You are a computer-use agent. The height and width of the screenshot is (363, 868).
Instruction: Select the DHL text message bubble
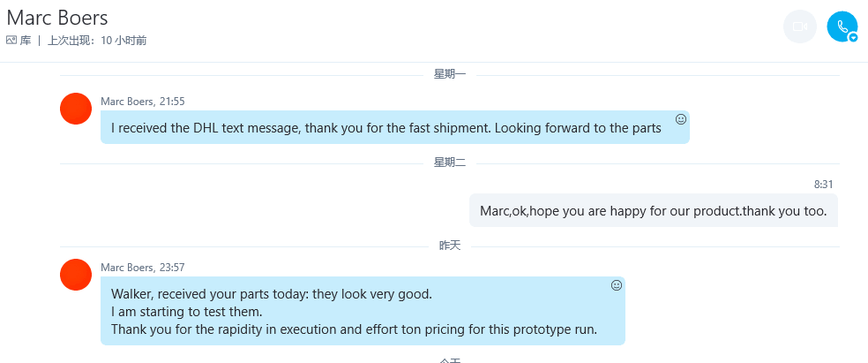coord(385,128)
